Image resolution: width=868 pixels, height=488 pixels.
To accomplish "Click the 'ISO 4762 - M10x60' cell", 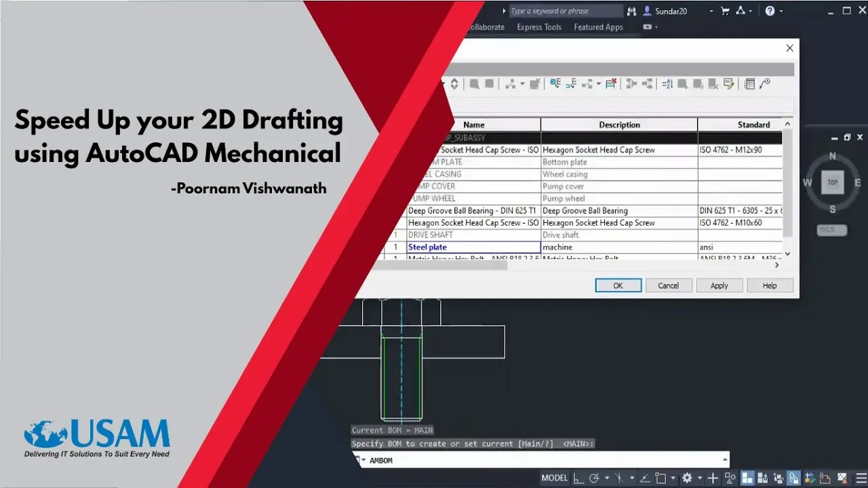I will [741, 223].
